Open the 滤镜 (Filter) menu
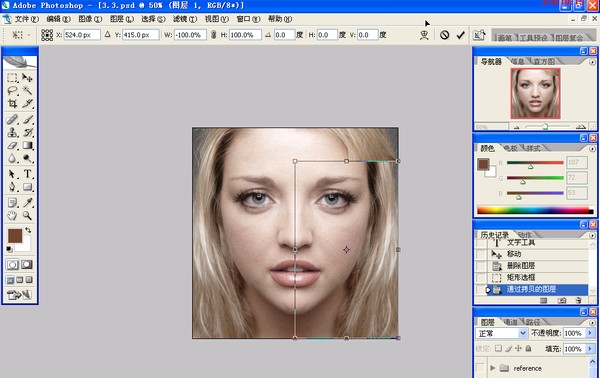Image resolution: width=600 pixels, height=378 pixels. tap(185, 19)
